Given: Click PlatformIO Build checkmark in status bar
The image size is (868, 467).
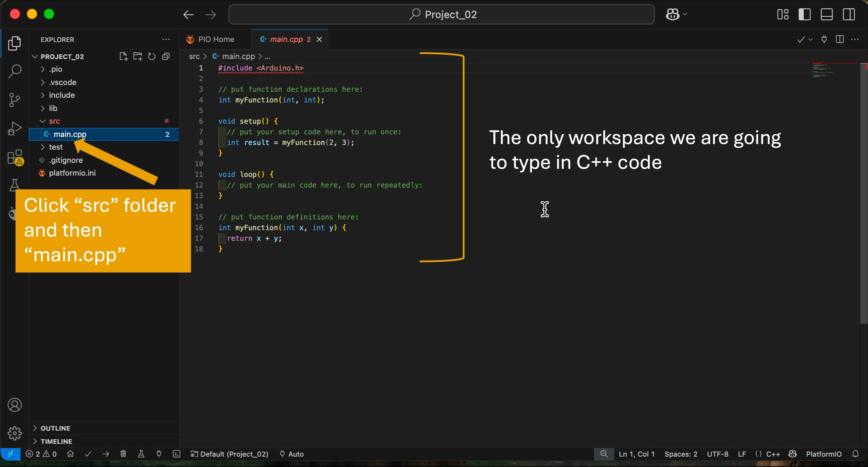Looking at the screenshot, I should point(88,454).
